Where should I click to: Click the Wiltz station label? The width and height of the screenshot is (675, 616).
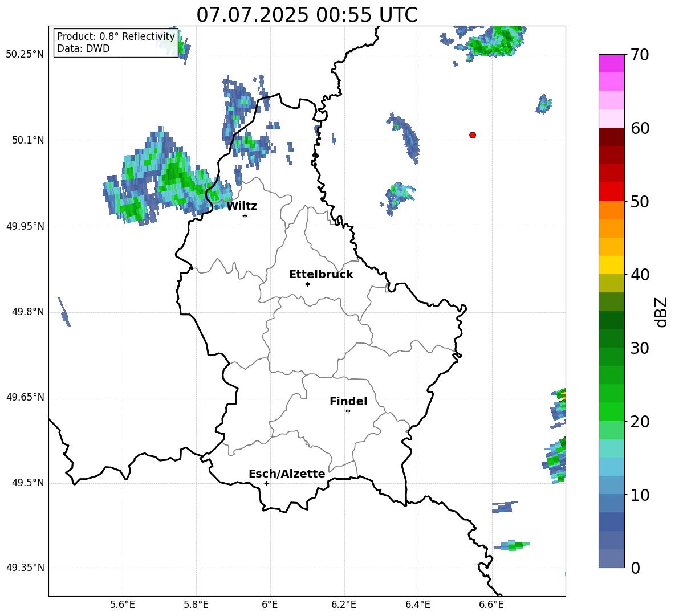[x=242, y=206]
